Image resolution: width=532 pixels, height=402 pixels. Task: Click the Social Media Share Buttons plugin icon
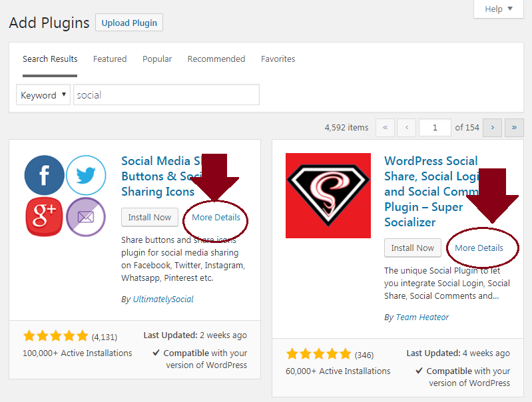coord(65,196)
